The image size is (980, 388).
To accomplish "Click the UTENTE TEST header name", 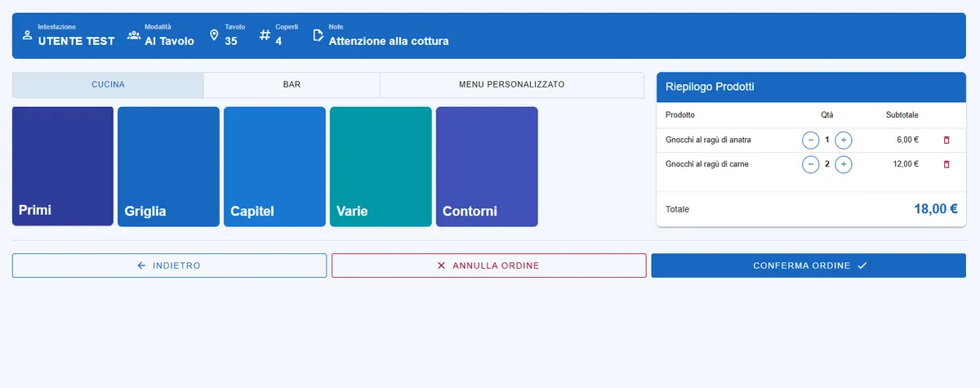I will 77,41.
